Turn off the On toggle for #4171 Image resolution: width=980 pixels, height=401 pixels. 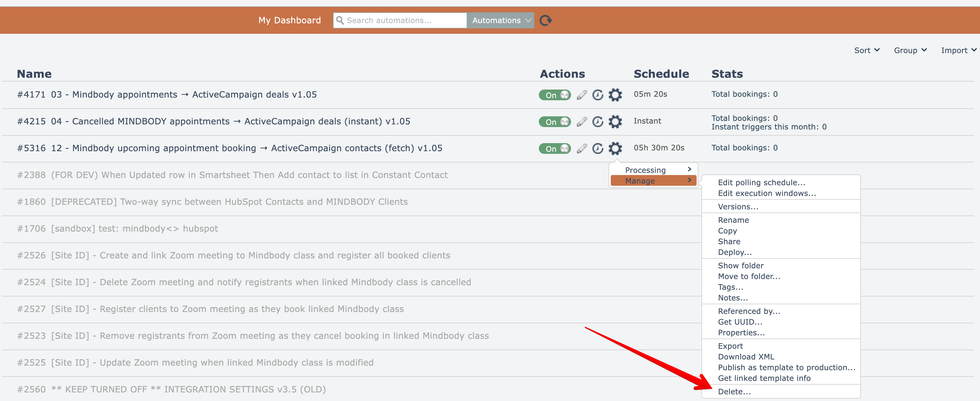point(554,95)
